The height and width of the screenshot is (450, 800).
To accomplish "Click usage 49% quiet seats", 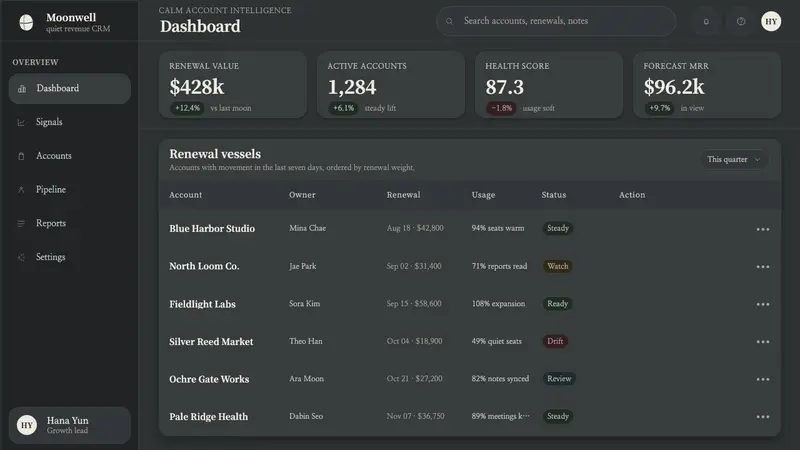I will (x=496, y=341).
